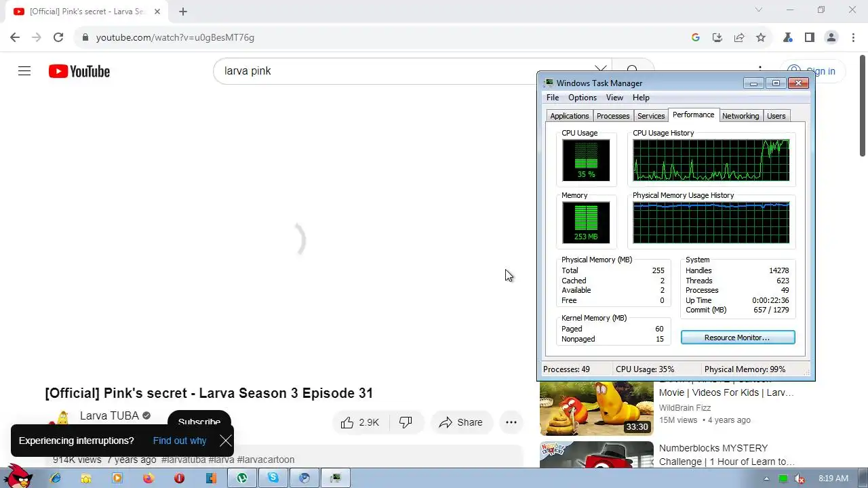
Task: Toggle the Chrome side panel
Action: (x=809, y=37)
